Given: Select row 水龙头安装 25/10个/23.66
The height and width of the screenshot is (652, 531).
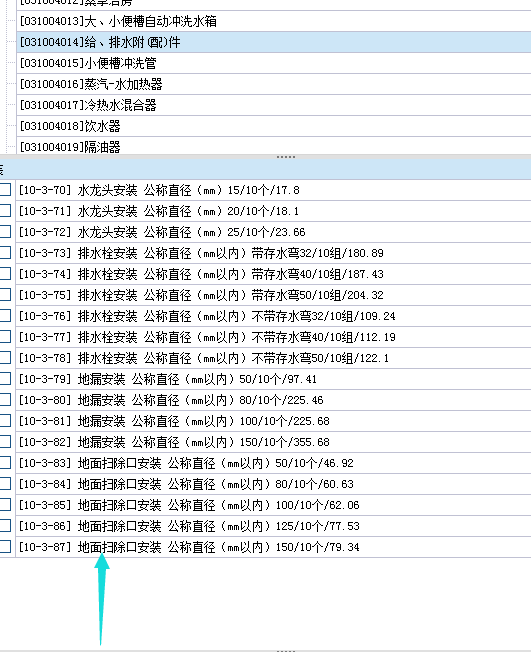Looking at the screenshot, I should pos(273,232).
